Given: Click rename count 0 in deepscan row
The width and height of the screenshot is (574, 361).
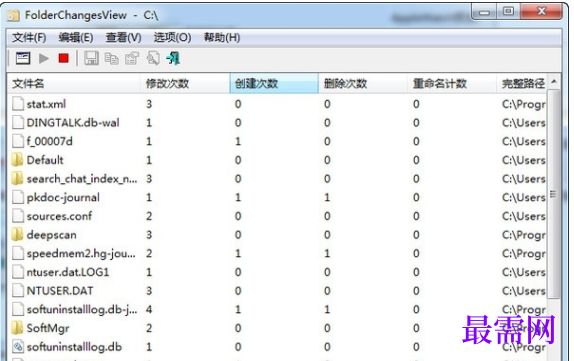Looking at the screenshot, I should tap(416, 235).
